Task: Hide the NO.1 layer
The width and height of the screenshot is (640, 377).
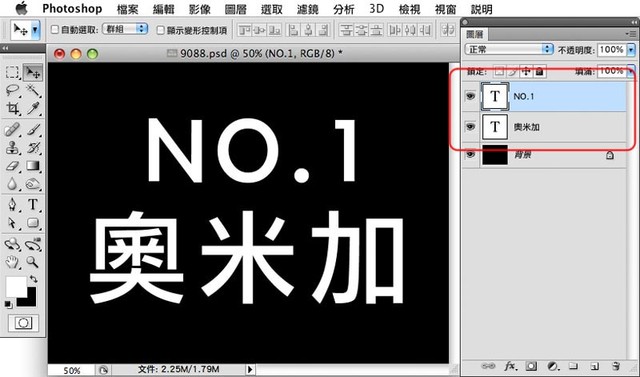Action: (471, 96)
